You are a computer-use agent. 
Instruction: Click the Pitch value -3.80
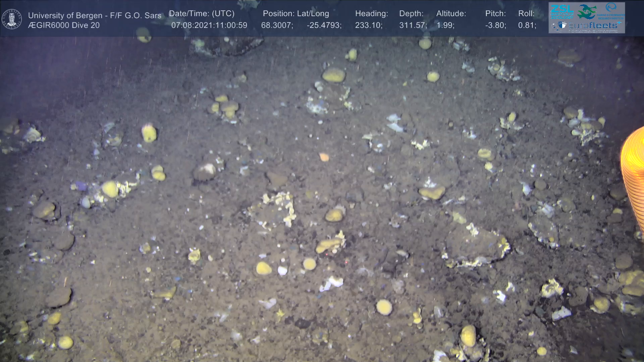click(495, 25)
